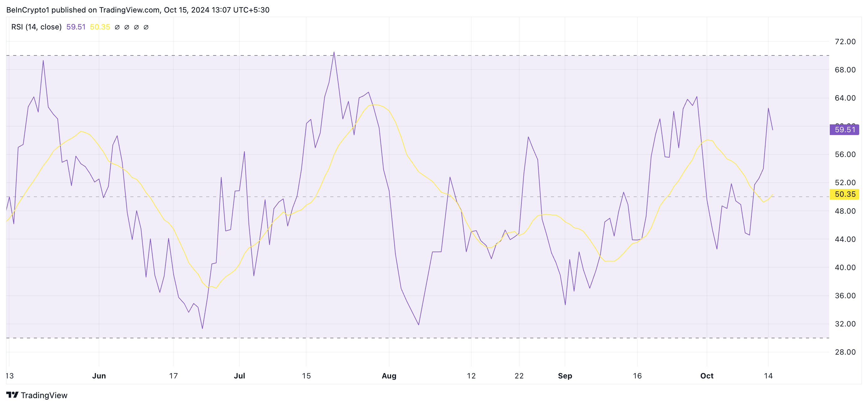Click the 44.00 label on price axis

point(845,239)
